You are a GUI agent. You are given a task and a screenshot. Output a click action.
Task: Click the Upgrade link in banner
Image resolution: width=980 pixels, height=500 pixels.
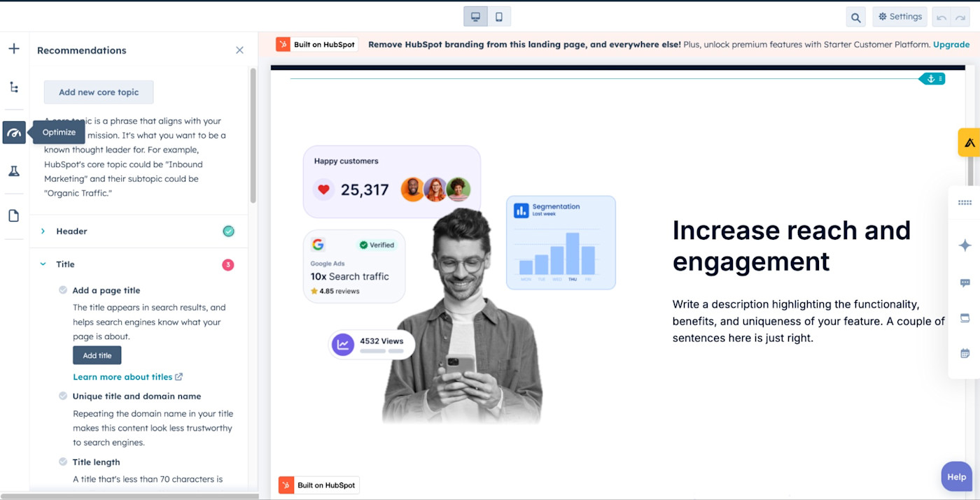point(951,45)
